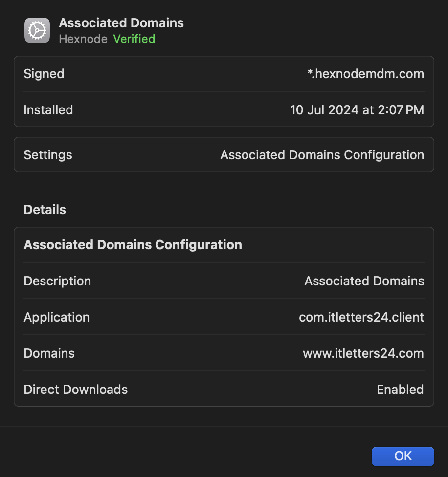This screenshot has width=448, height=477.
Task: Click the Associated Domains profile gear icon
Action: click(x=37, y=30)
